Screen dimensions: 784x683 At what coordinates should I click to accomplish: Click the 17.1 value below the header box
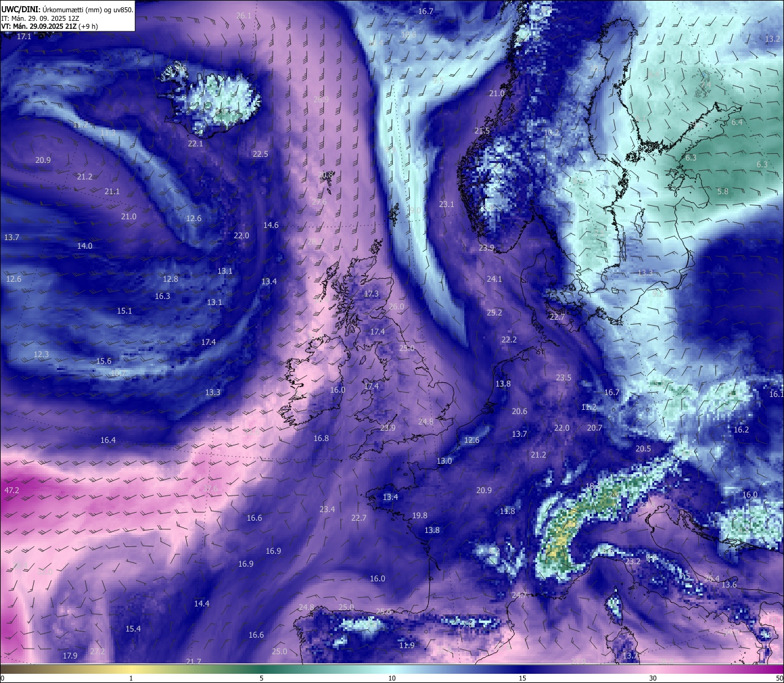click(x=24, y=37)
